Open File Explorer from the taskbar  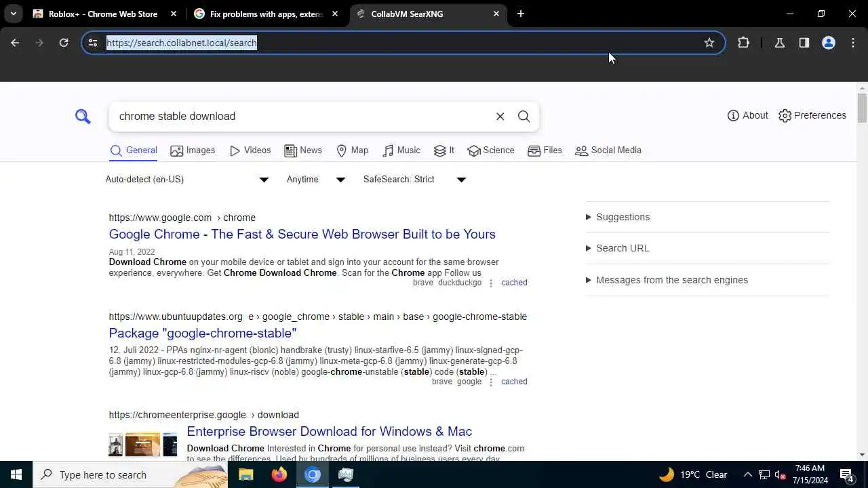[x=246, y=474]
